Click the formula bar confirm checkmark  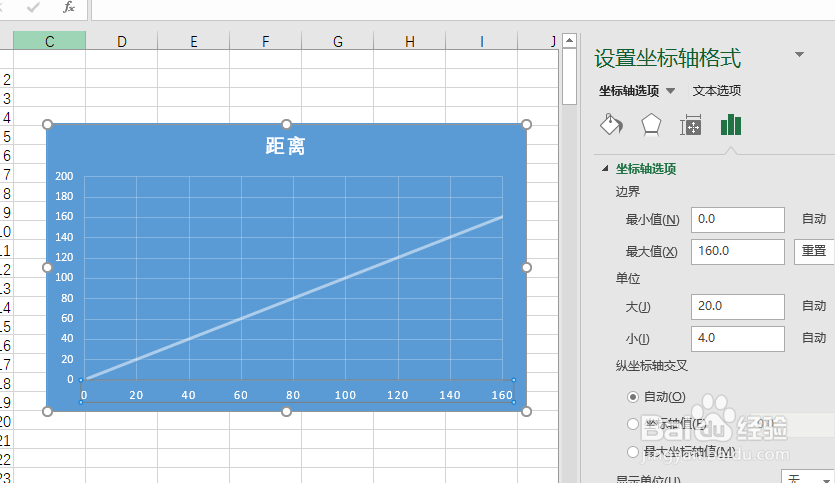coord(33,7)
